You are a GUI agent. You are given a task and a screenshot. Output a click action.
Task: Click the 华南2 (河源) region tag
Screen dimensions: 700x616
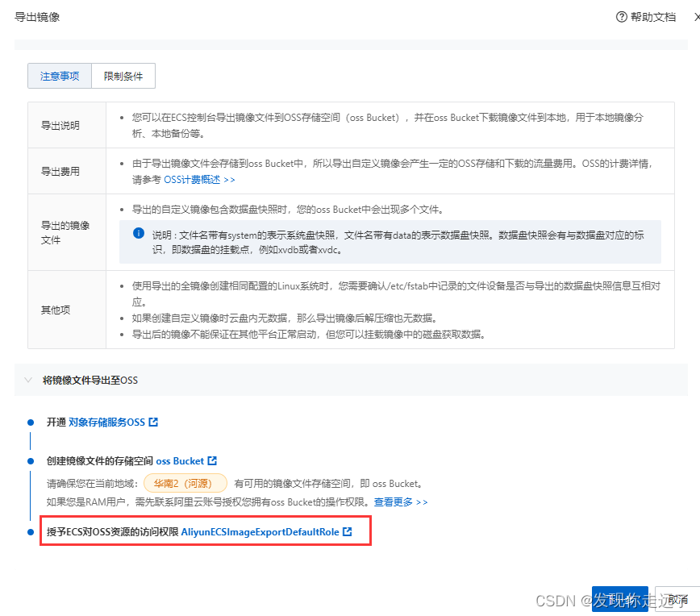185,484
